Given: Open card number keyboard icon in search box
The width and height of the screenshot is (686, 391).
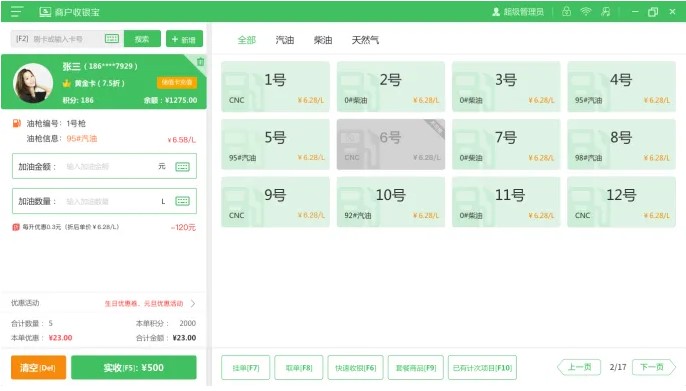Looking at the screenshot, I should 112,39.
